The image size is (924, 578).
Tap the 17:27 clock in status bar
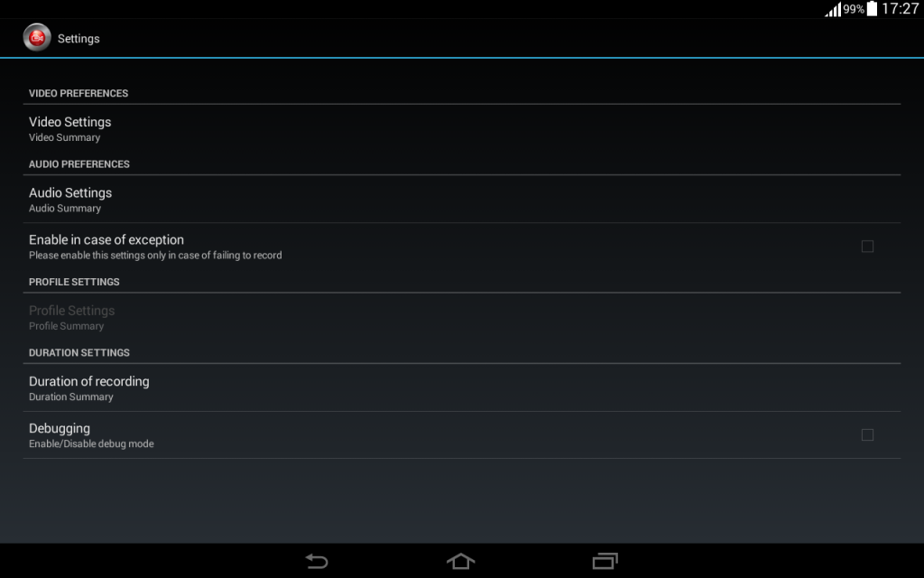point(900,8)
